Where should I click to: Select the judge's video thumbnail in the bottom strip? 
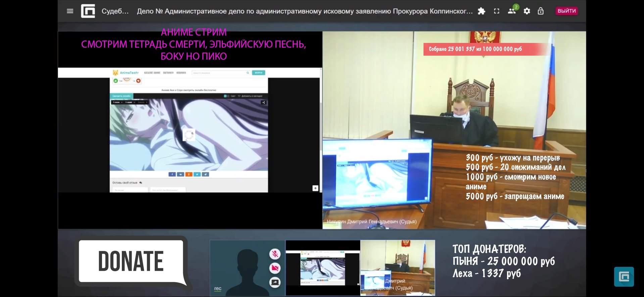pyautogui.click(x=397, y=268)
